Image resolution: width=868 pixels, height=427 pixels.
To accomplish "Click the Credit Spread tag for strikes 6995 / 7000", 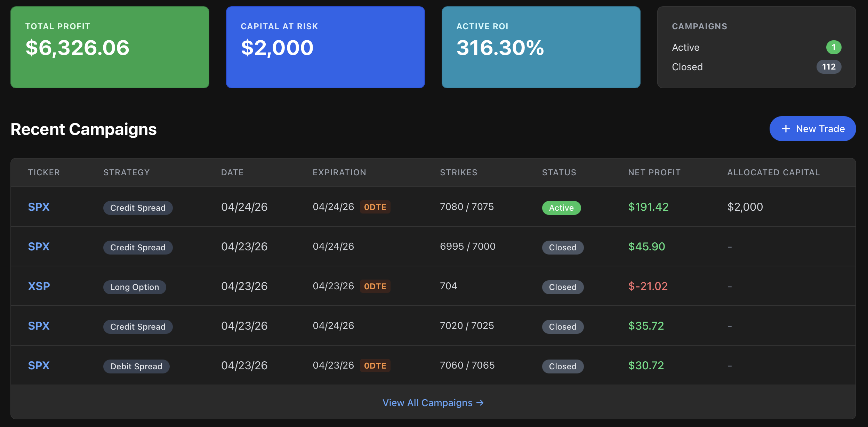I will click(138, 248).
